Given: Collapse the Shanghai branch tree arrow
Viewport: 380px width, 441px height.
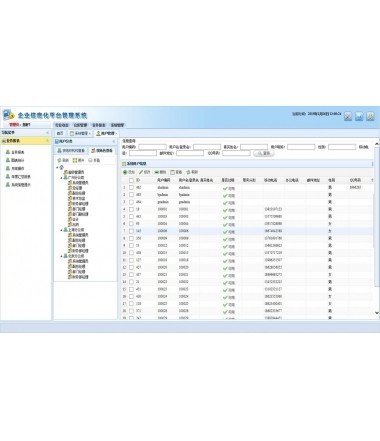Looking at the screenshot, I should coord(61,230).
